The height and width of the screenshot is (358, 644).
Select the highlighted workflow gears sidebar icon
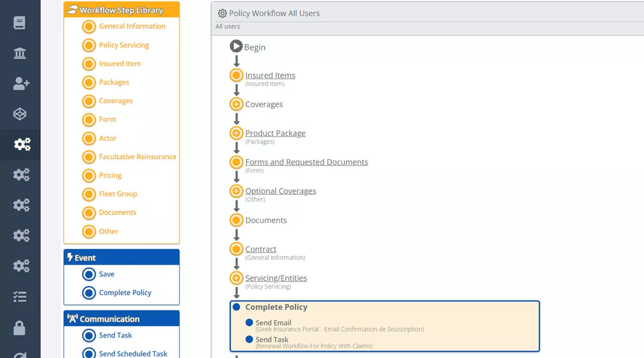[22, 144]
